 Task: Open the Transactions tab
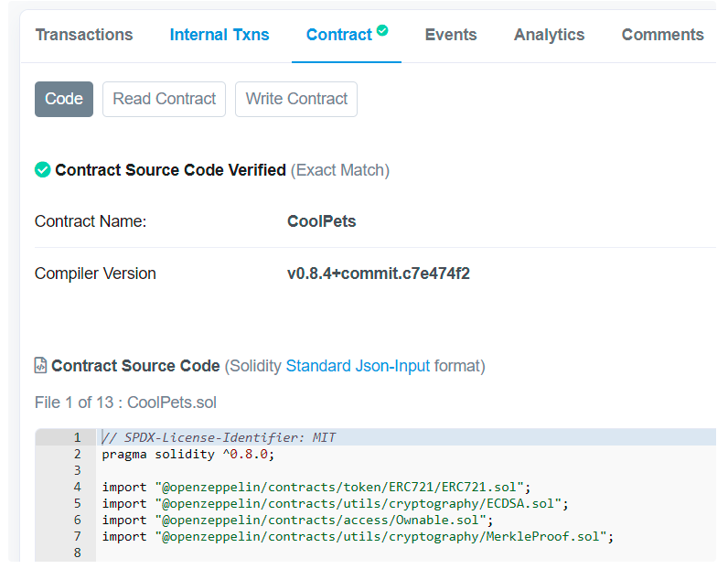pos(84,35)
